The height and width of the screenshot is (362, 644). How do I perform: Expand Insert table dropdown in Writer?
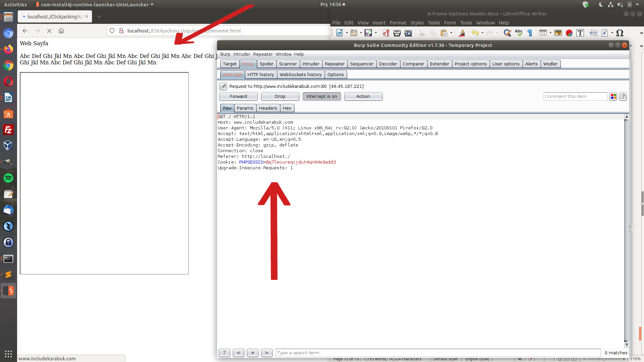(550, 33)
